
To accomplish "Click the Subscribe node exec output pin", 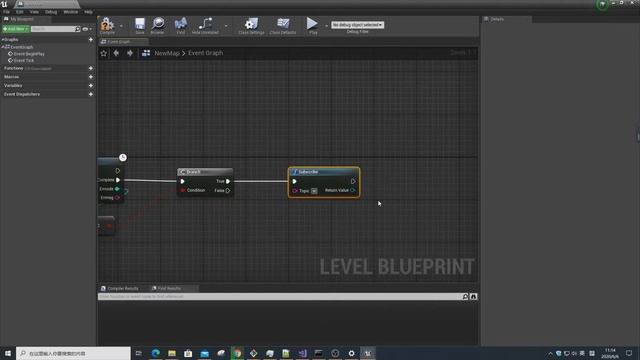I will click(x=353, y=181).
